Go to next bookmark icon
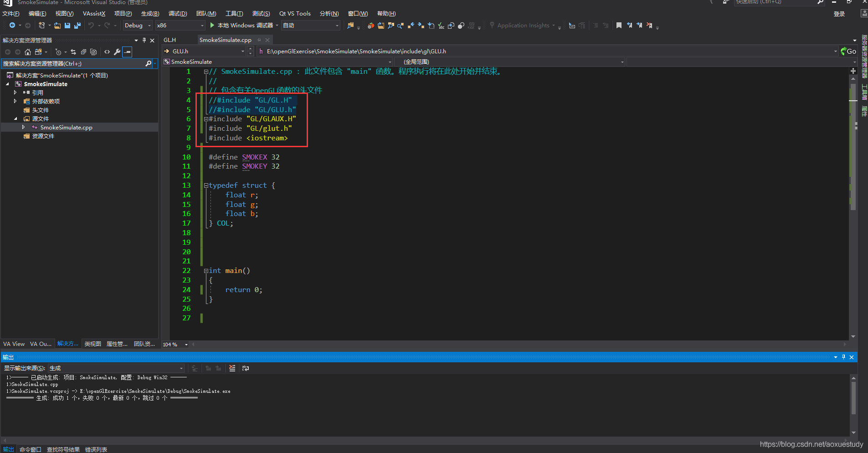Image resolution: width=868 pixels, height=453 pixels. (639, 26)
